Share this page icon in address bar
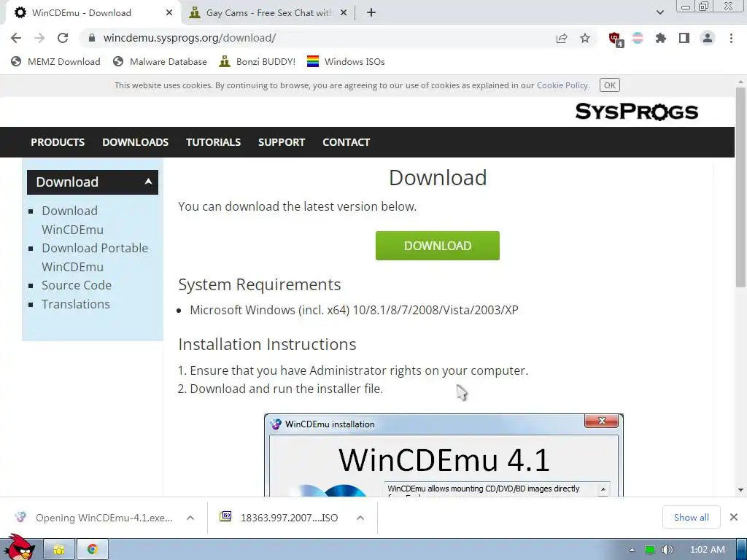Screen dimensions: 747x560 pyautogui.click(x=562, y=38)
